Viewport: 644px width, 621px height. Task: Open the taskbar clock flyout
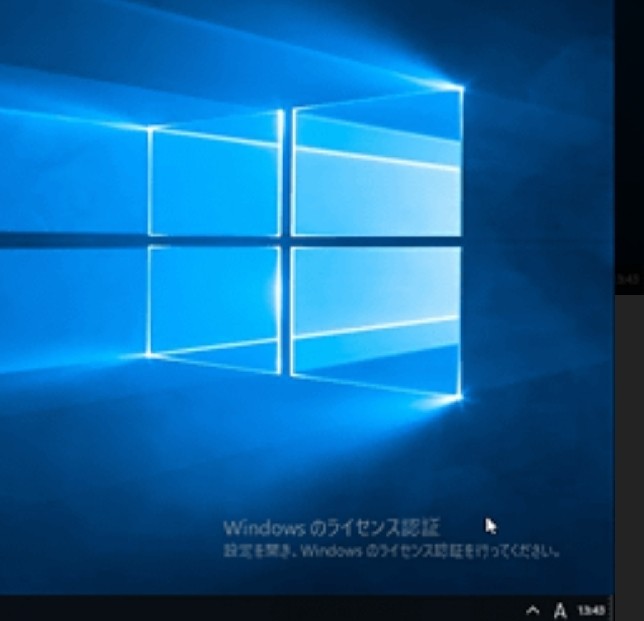point(591,610)
